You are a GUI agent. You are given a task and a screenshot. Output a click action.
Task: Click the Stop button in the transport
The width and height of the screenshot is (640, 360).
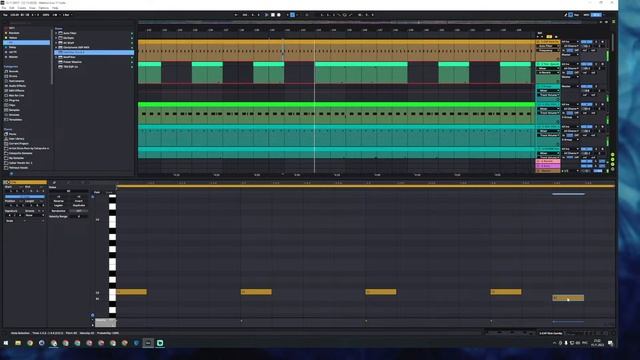click(x=273, y=15)
